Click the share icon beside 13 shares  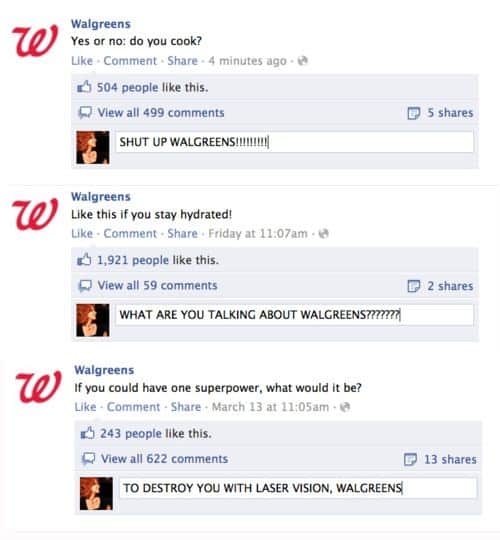[410, 459]
